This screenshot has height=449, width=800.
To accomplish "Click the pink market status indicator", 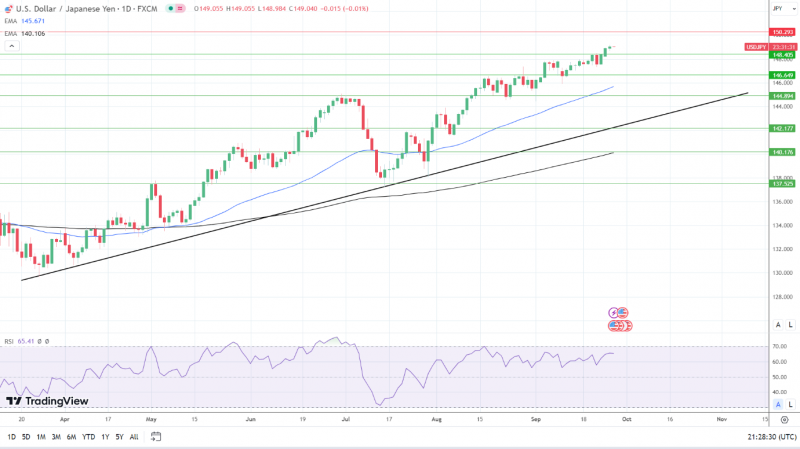I will 180,9.
